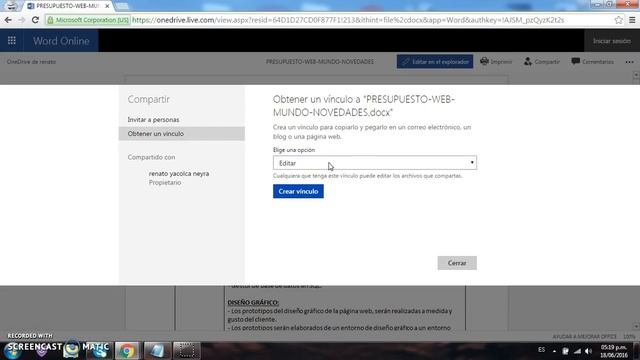Click the document scrollbar up arrow
The height and width of the screenshot is (360, 640).
636,75
